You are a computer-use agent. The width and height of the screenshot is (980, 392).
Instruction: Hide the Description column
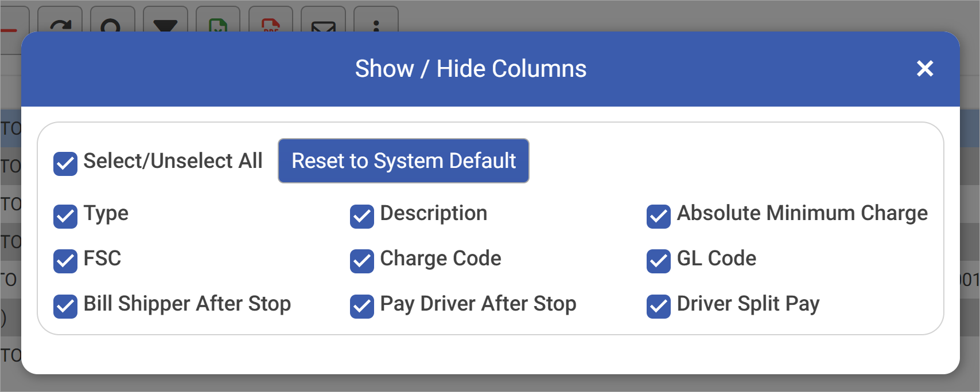point(362,216)
